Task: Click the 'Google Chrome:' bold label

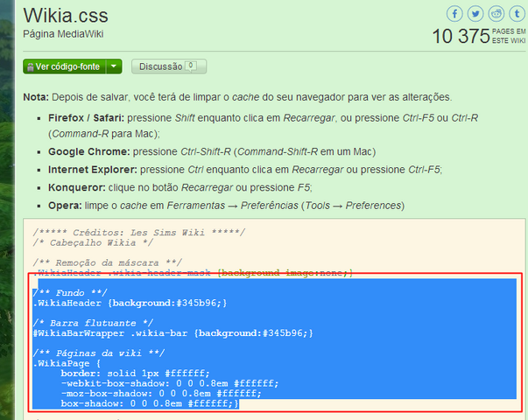Action: click(89, 151)
